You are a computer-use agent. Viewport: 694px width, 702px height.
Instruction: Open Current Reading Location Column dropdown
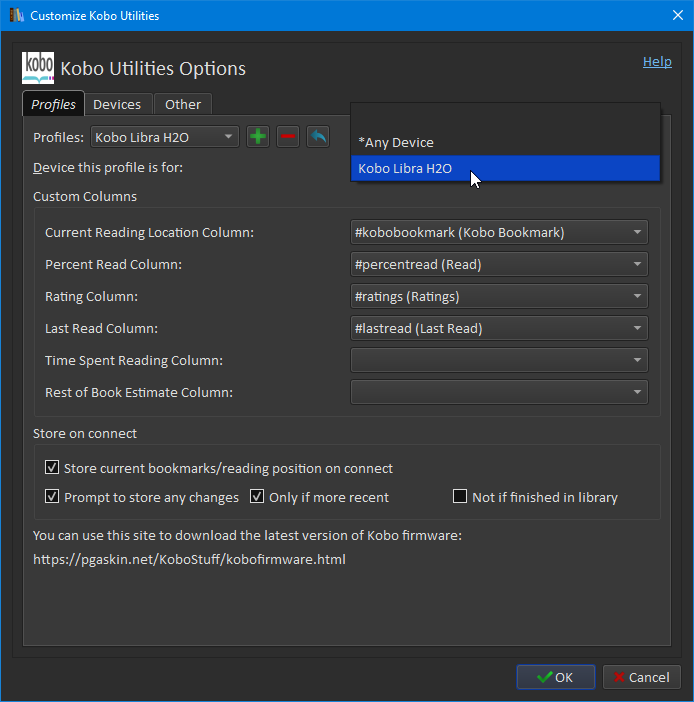[499, 232]
